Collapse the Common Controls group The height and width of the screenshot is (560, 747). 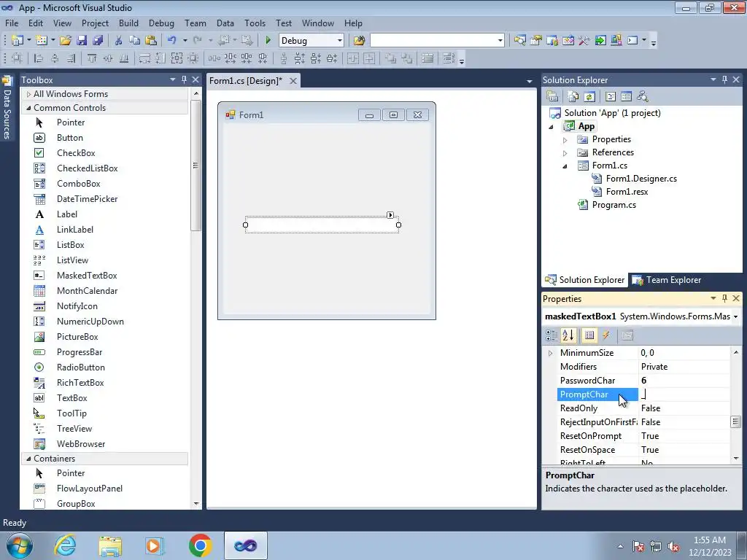pyautogui.click(x=28, y=108)
